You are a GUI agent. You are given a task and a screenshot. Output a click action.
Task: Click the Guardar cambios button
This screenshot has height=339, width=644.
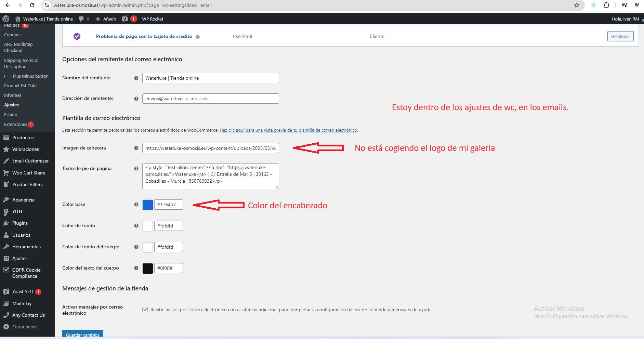(82, 334)
